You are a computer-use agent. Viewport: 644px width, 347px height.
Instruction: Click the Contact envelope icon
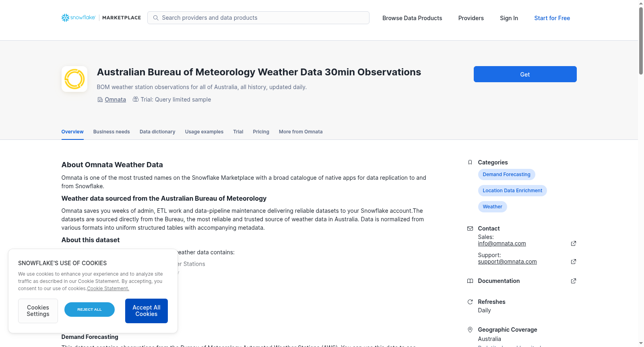point(470,229)
